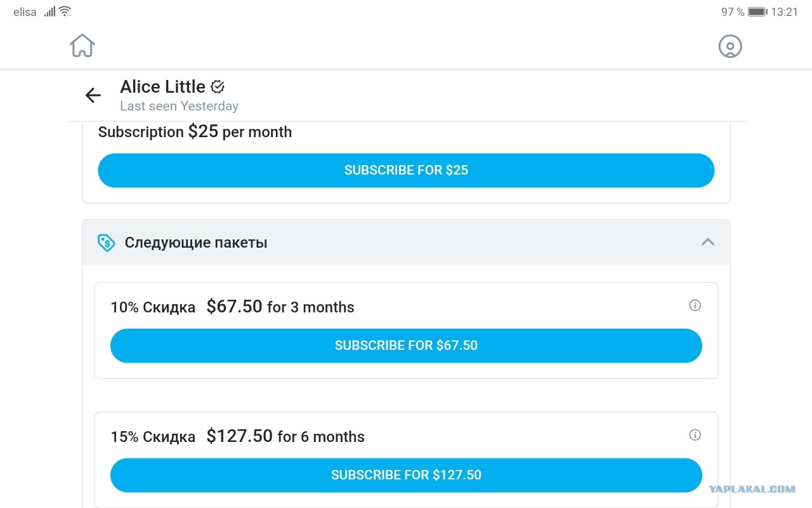This screenshot has height=508, width=812.
Task: Open Alice Little profile name
Action: pos(162,86)
